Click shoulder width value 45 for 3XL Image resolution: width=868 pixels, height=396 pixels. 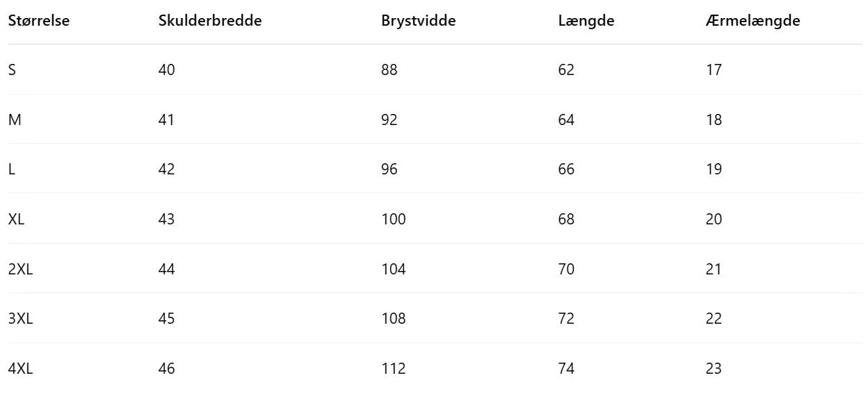pyautogui.click(x=166, y=319)
